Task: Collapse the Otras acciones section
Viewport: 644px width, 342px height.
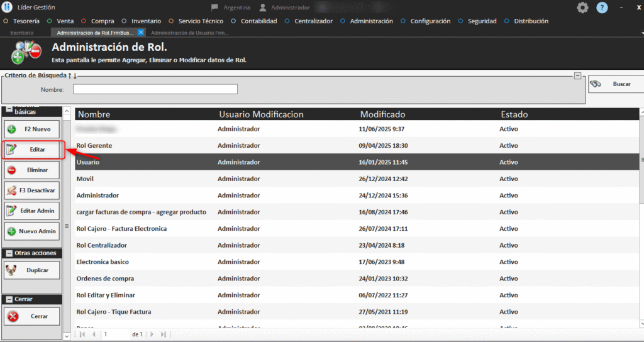Action: pyautogui.click(x=9, y=253)
